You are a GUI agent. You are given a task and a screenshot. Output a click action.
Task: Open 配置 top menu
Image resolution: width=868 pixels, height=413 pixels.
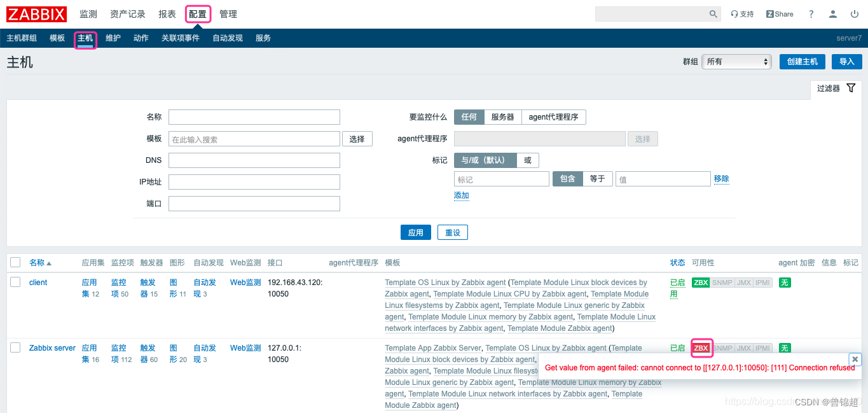point(198,14)
